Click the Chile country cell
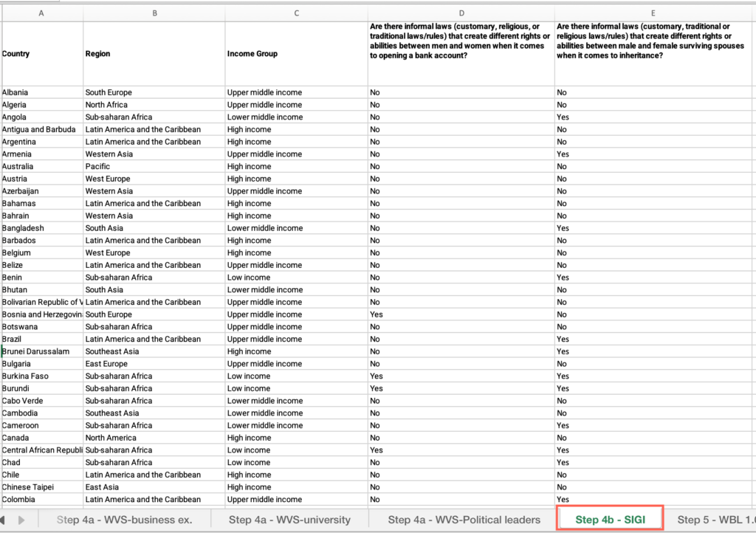 tap(42, 475)
